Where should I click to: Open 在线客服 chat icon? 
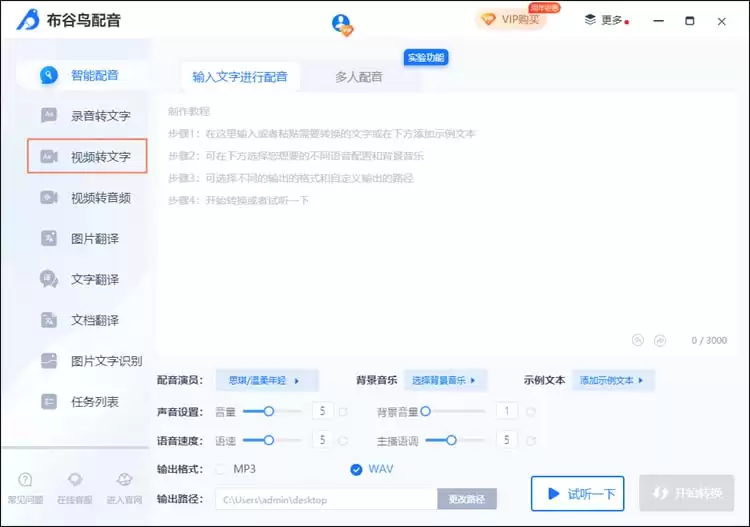pyautogui.click(x=75, y=479)
